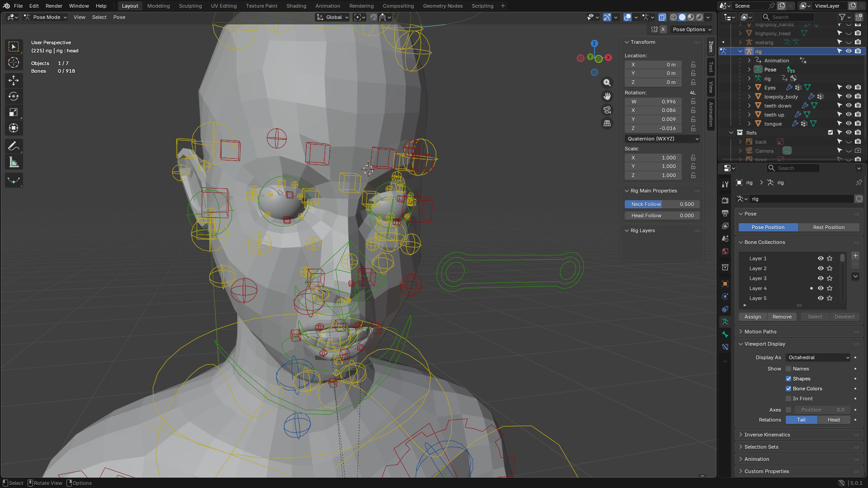This screenshot has width=868, height=488.
Task: Open the Pose Mode dropdown
Action: click(45, 17)
